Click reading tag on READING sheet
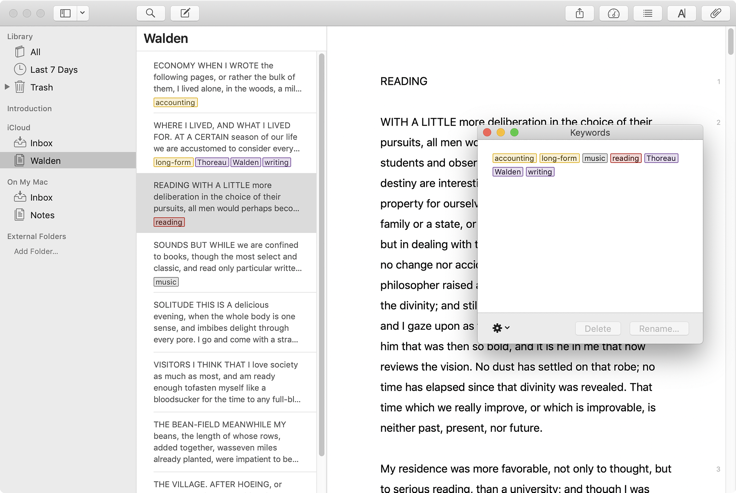 click(x=169, y=222)
